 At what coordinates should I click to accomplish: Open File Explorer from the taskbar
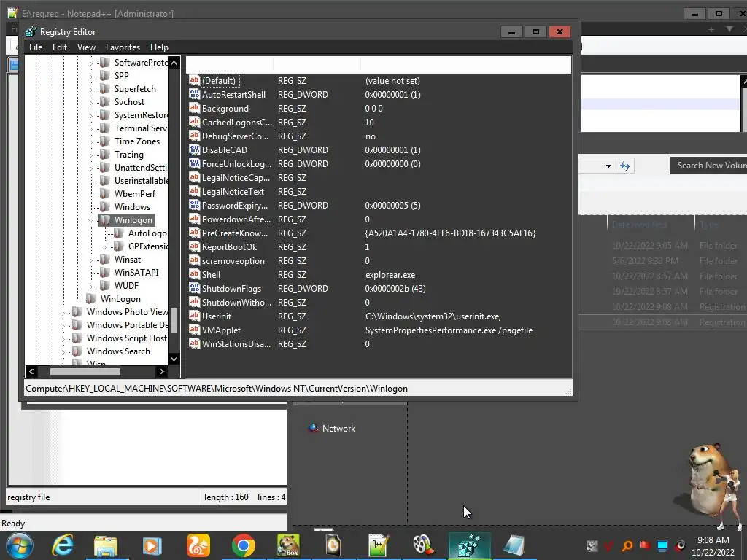coord(106,545)
